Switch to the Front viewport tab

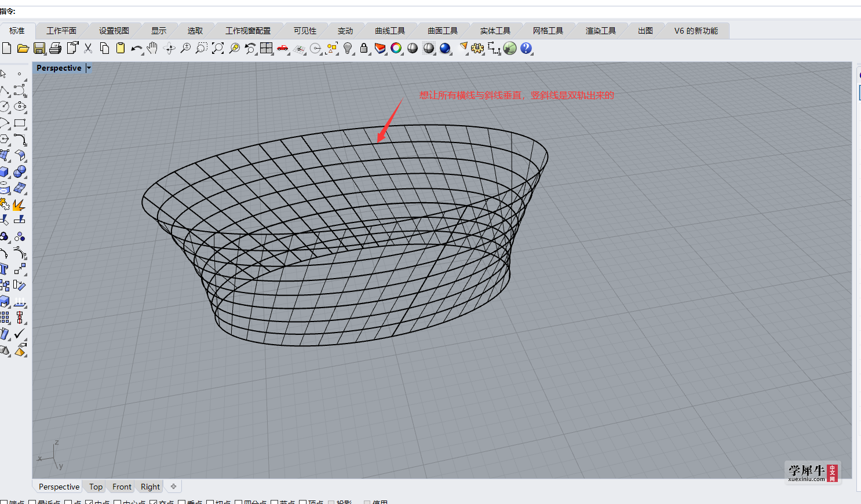122,487
